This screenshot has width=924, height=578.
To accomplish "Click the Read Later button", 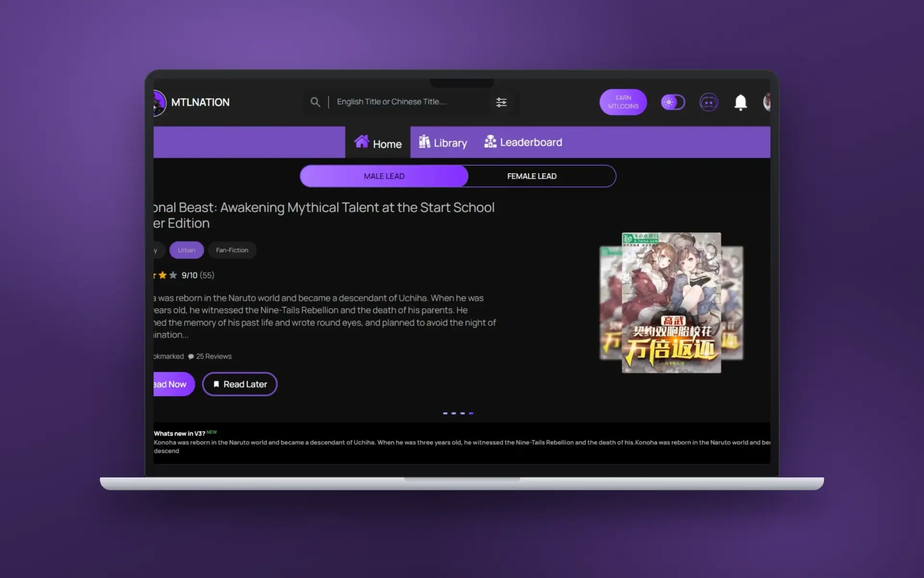I will pos(240,384).
